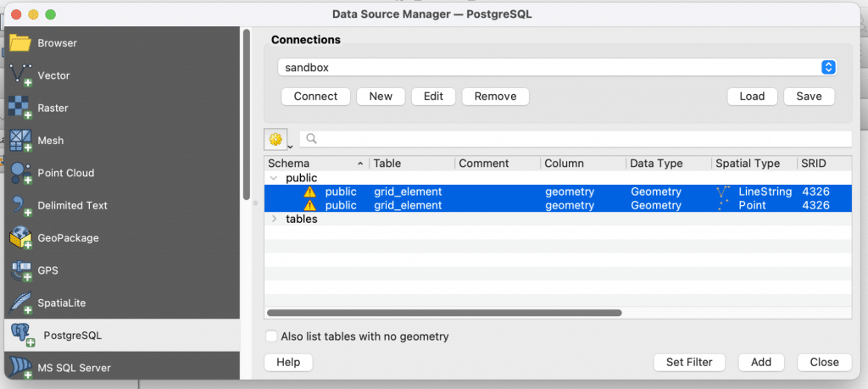Screen dimensions: 868x389
Task: Select the Raster data source icon
Action: (20, 108)
